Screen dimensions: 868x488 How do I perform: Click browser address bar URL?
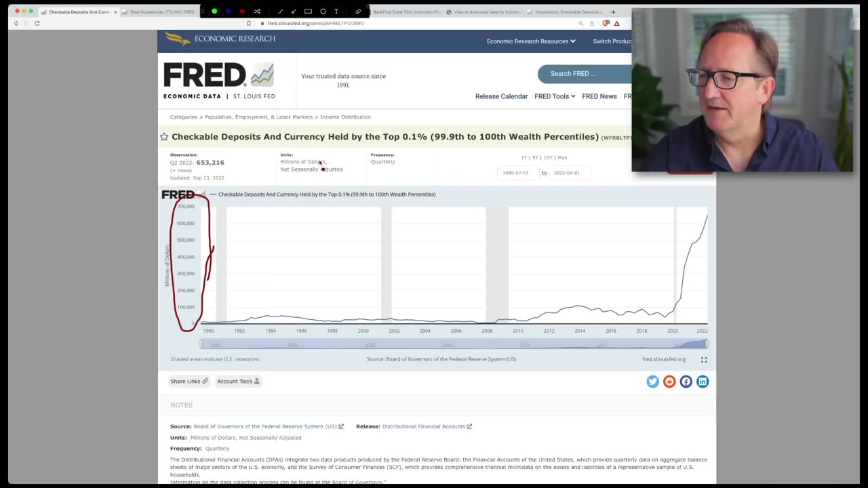[x=315, y=23]
